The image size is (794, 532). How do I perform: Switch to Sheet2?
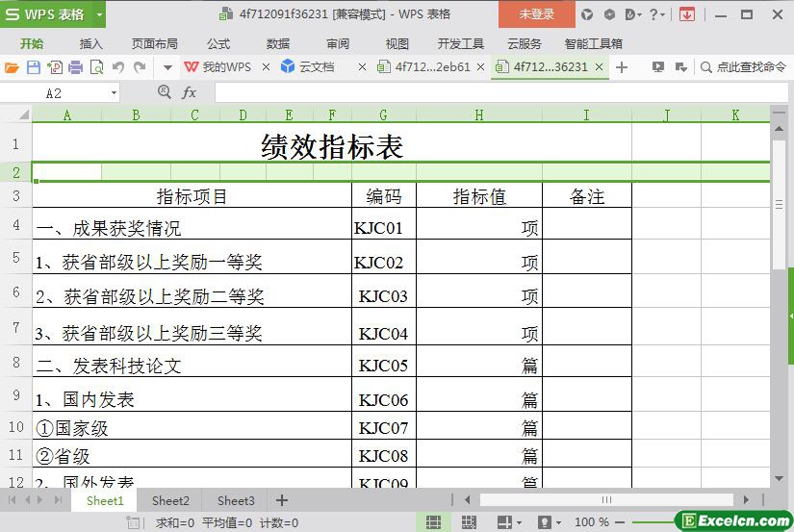click(170, 500)
